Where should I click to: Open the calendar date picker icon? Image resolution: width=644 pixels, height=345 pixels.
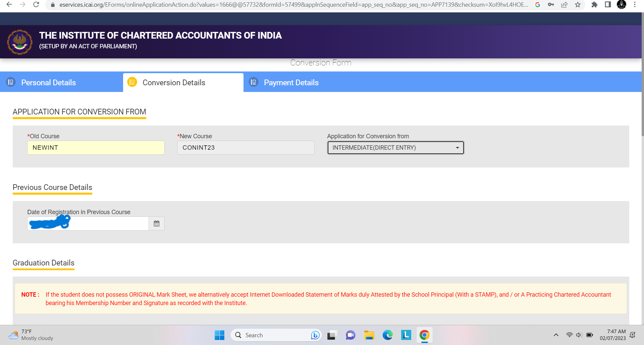point(156,224)
